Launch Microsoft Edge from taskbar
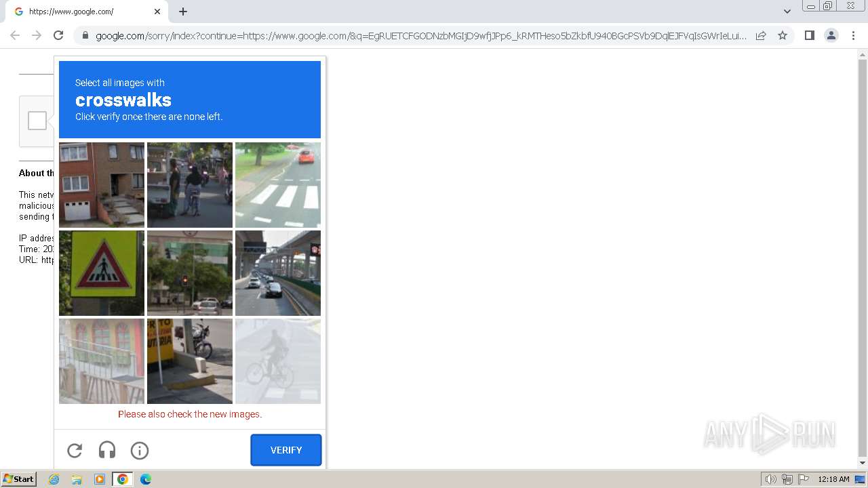The height and width of the screenshot is (488, 868). pyautogui.click(x=146, y=479)
